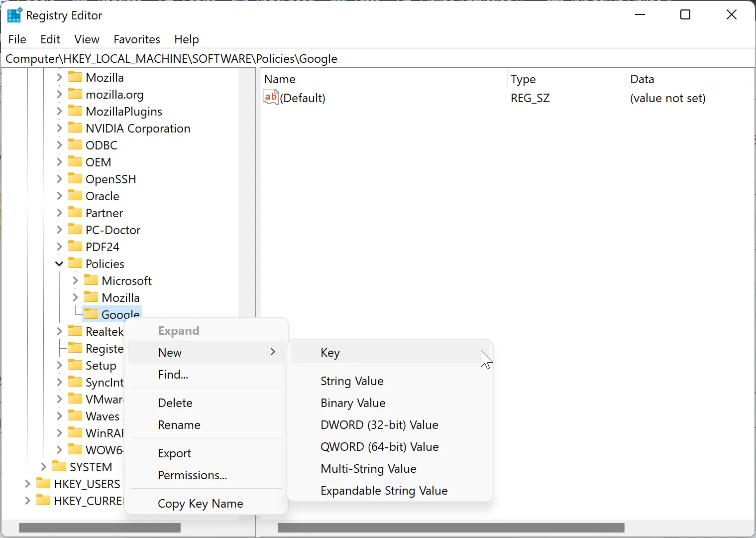
Task: Collapse the Policies tree node
Action: (59, 264)
